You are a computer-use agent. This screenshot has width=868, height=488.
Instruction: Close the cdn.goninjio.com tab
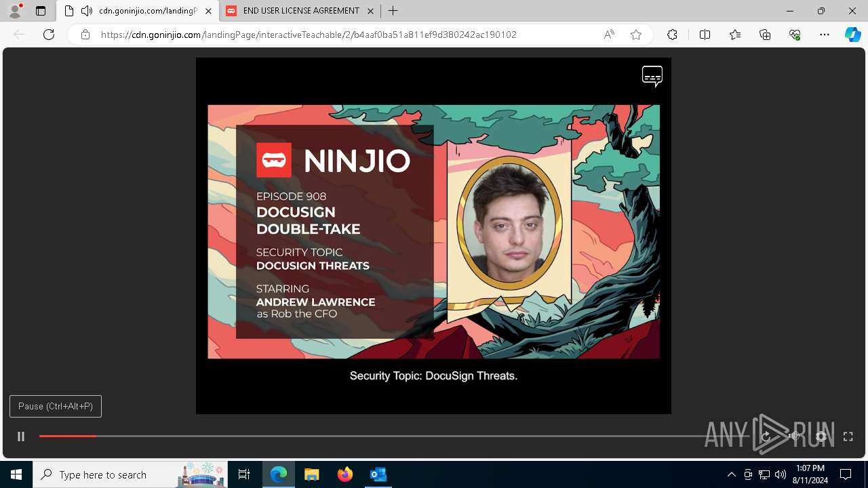coord(208,11)
